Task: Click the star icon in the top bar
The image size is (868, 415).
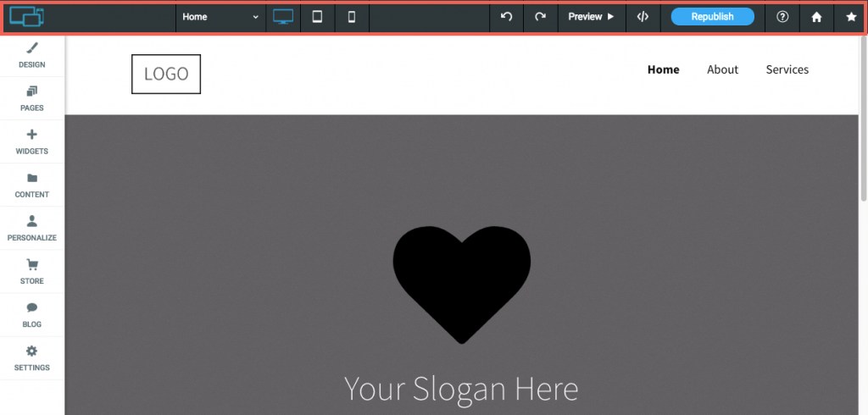Action: click(851, 17)
